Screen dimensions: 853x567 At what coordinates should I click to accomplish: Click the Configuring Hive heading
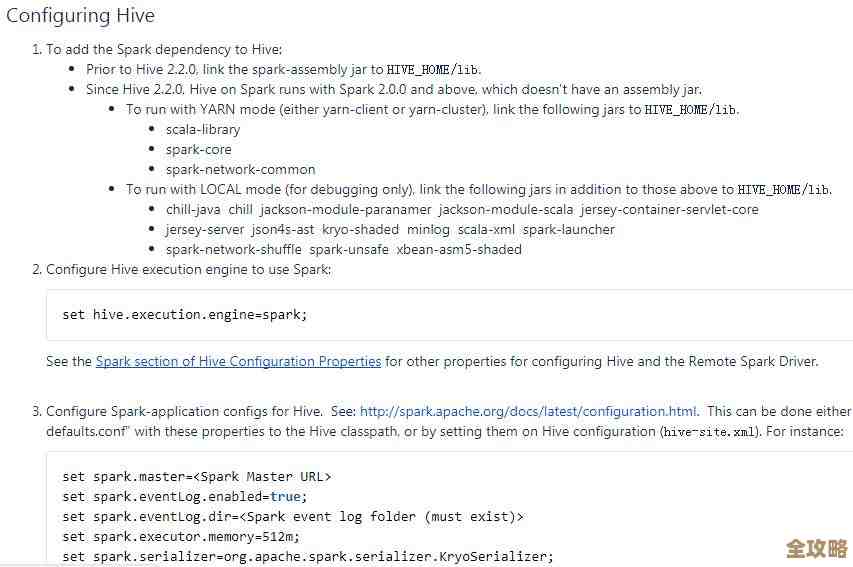[81, 16]
